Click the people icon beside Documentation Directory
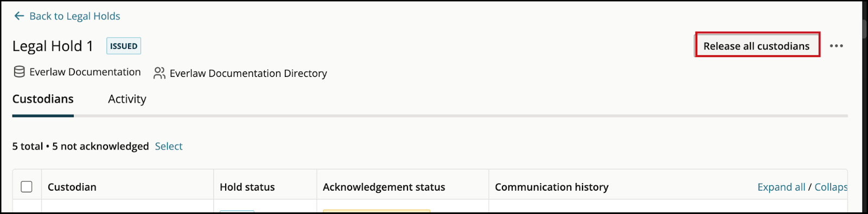This screenshot has width=868, height=214. point(159,73)
